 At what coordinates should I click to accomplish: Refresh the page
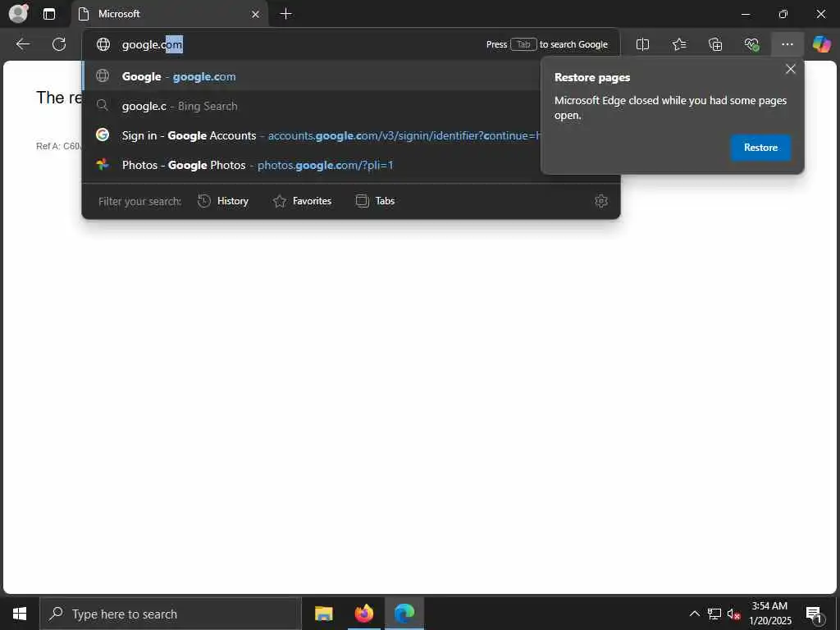[x=59, y=44]
